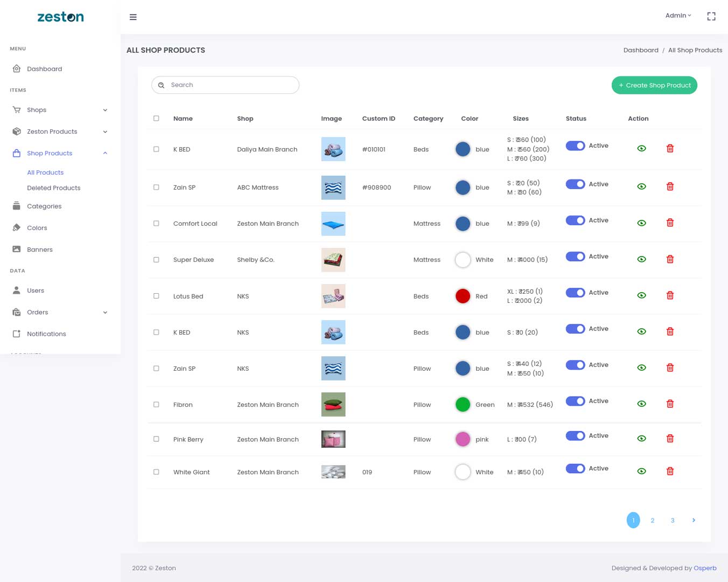Click the Categories icon in sidebar

[17, 206]
